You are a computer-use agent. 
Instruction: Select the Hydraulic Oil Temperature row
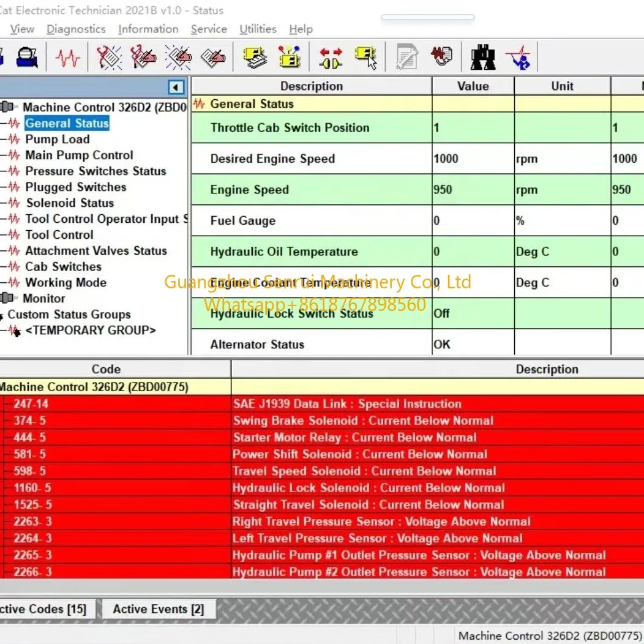point(417,252)
